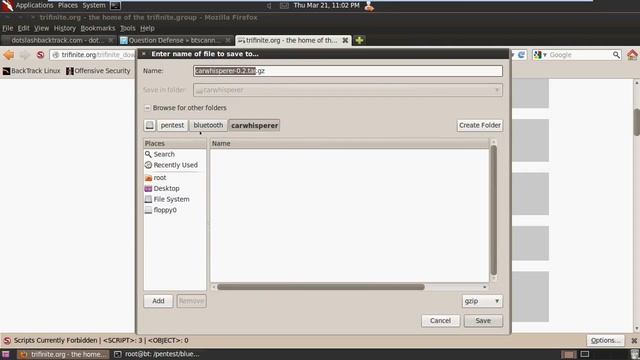Click the pentest path button
Screen dimensions: 640x360
(x=172, y=125)
